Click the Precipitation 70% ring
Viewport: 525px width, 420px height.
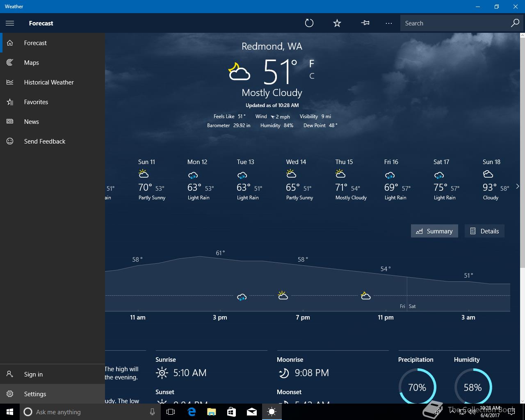pyautogui.click(x=417, y=387)
